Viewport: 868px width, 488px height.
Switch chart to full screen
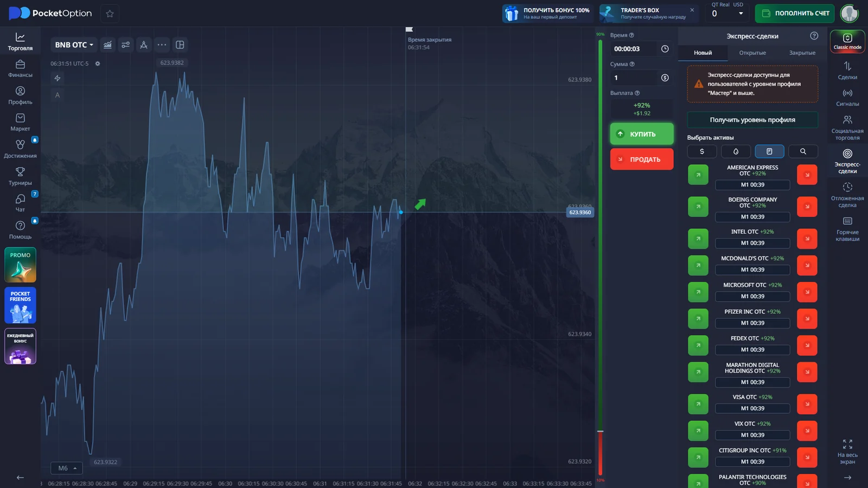[x=847, y=452]
